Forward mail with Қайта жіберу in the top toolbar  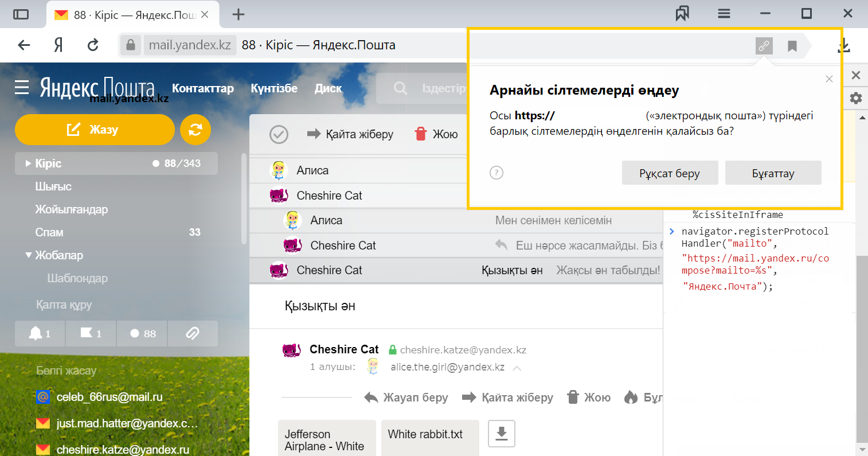click(350, 134)
